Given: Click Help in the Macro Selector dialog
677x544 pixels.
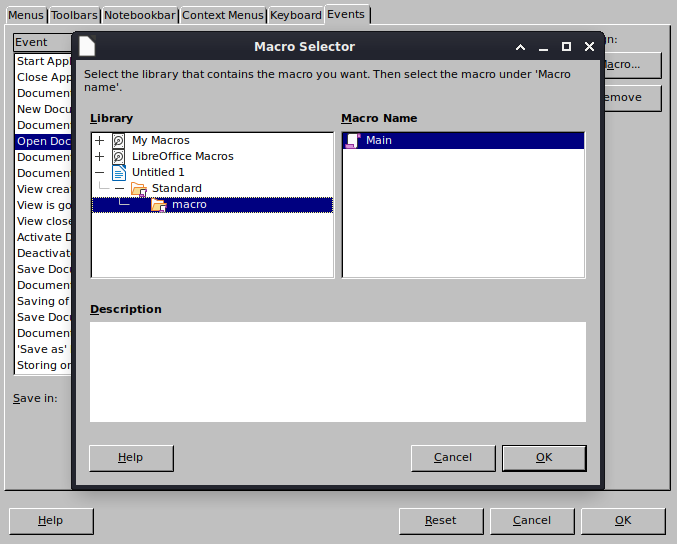Looking at the screenshot, I should click(131, 458).
